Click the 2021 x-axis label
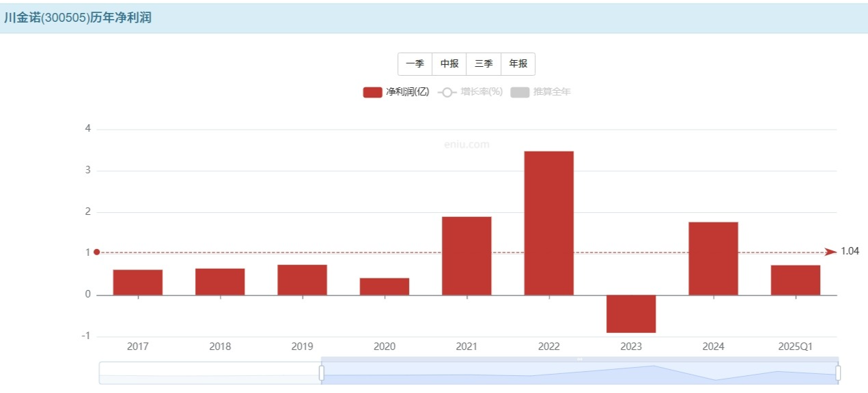The height and width of the screenshot is (393, 868). [466, 347]
